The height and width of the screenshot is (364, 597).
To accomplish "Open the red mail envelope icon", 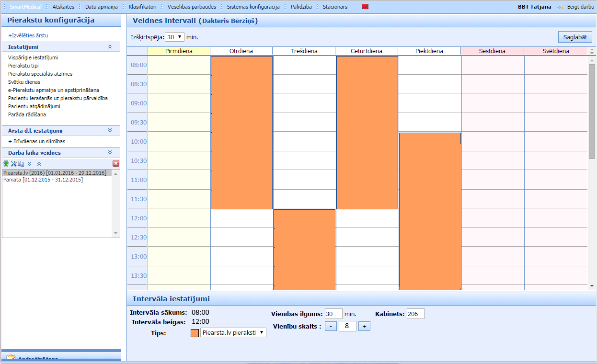I will [x=365, y=7].
